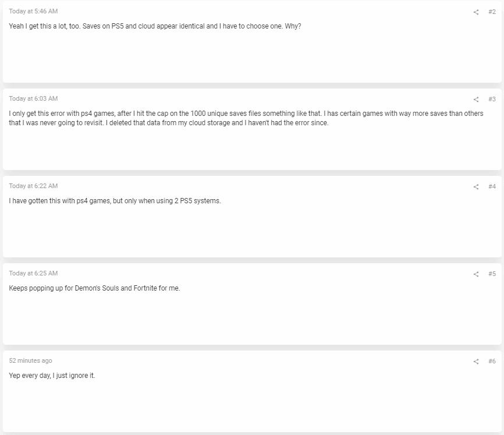Click the share icon on post #3
504x435 pixels.
[476, 100]
